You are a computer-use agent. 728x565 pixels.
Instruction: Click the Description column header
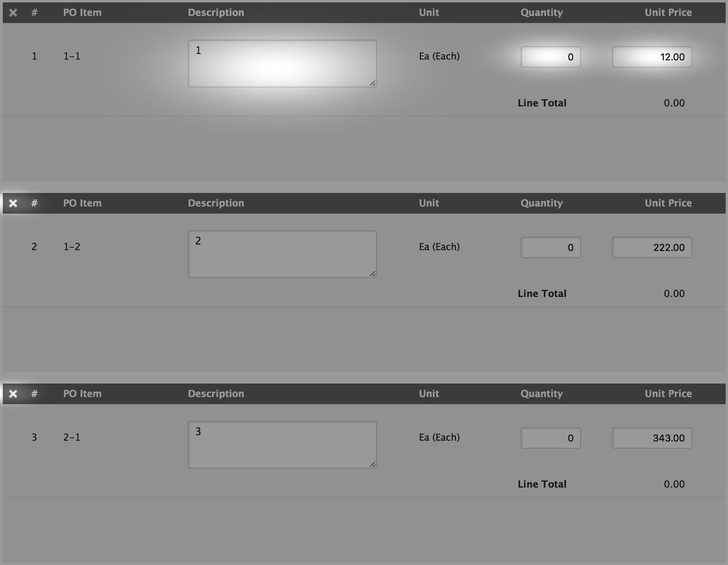[216, 12]
